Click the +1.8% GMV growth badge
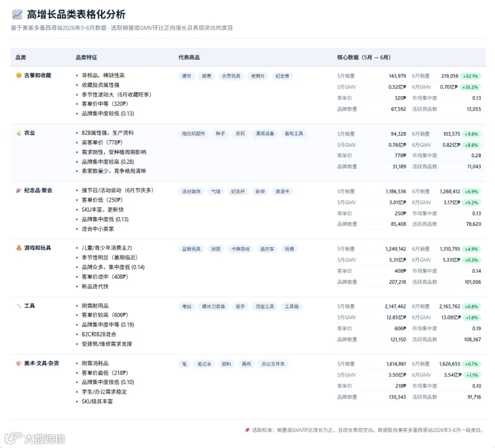The height and width of the screenshot is (448, 495). 472,318
